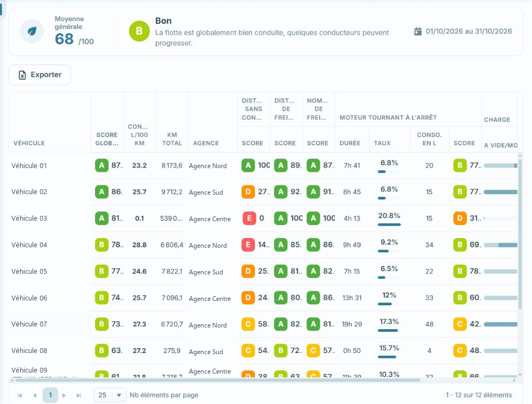Click Véhicule 04 red E score badge

coord(248,245)
